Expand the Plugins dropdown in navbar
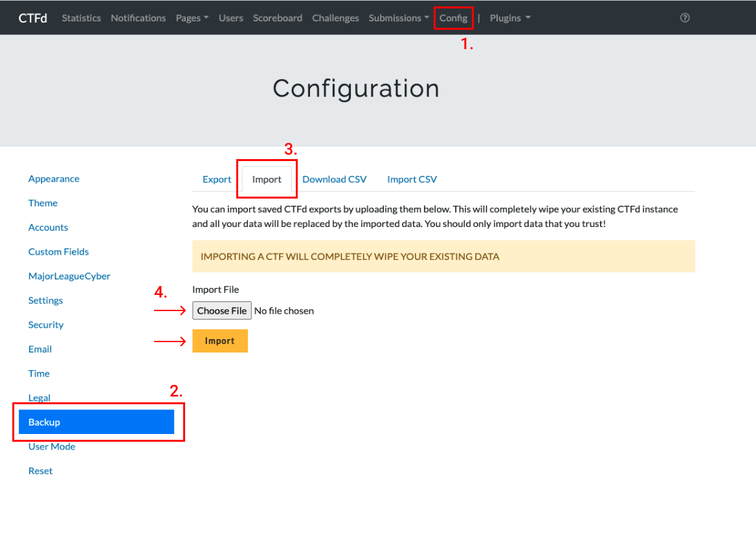The height and width of the screenshot is (553, 756). pyautogui.click(x=510, y=18)
